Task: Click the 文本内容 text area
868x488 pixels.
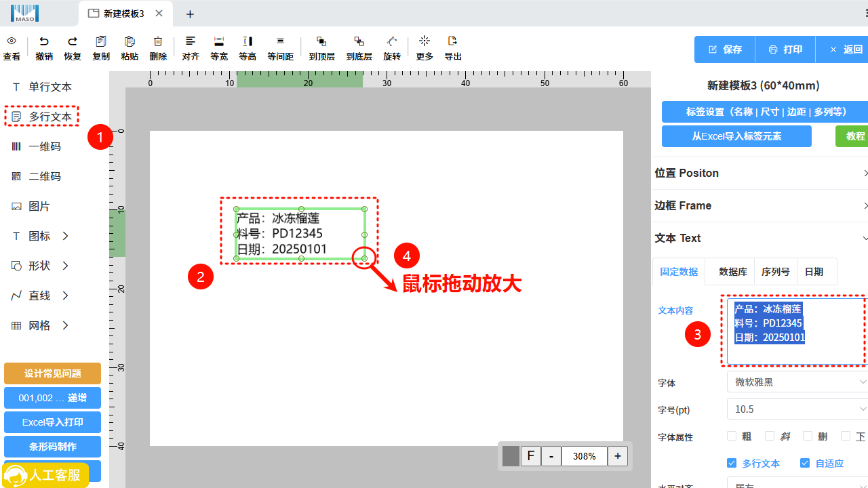Action: point(797,331)
